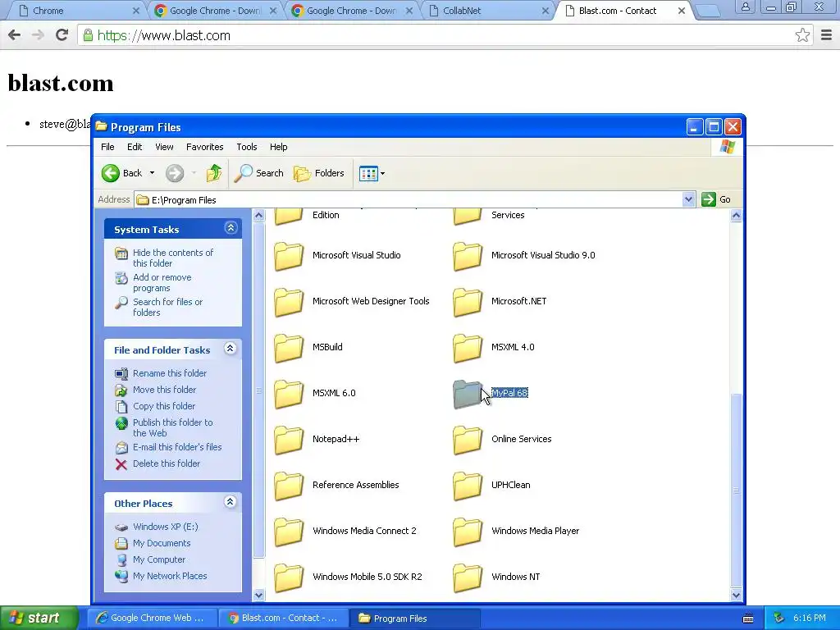Select the MSXML 6.0 folder icon
The width and height of the screenshot is (840, 630).
[289, 393]
